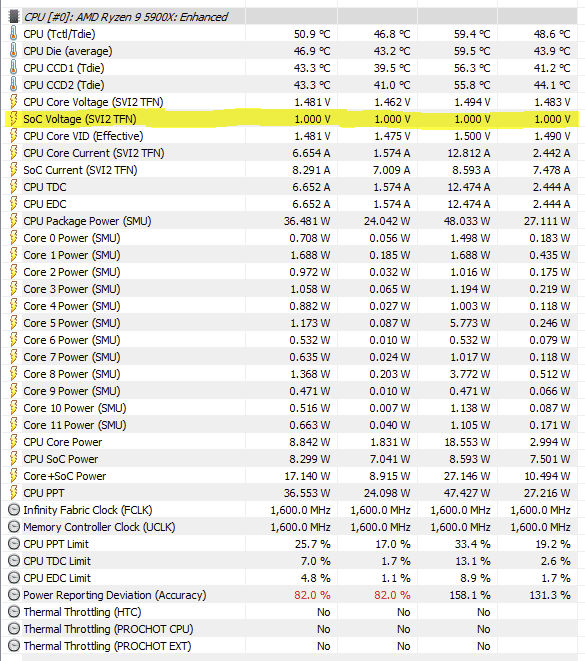Click the CPU chip icon in the header row
Viewport: 585px width, 661px height.
coord(13,16)
